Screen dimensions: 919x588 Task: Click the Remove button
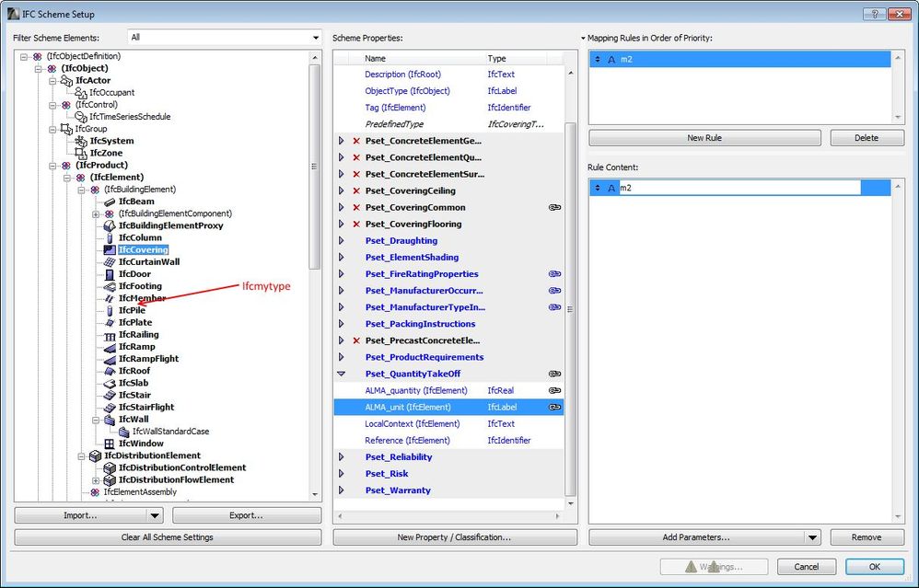pos(867,537)
